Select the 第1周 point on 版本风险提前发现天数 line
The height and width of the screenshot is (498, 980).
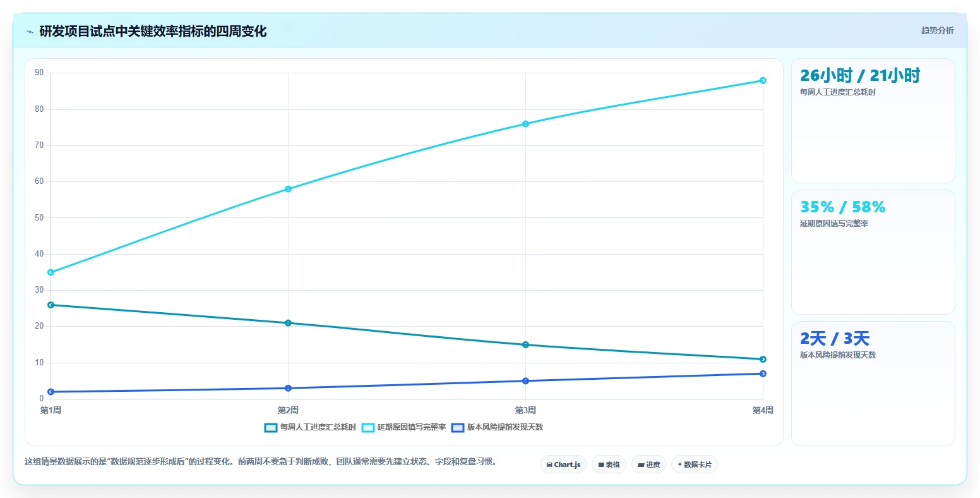pyautogui.click(x=51, y=392)
